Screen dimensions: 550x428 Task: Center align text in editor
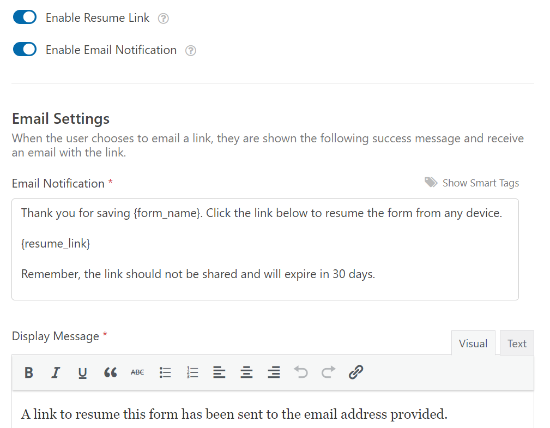point(247,372)
